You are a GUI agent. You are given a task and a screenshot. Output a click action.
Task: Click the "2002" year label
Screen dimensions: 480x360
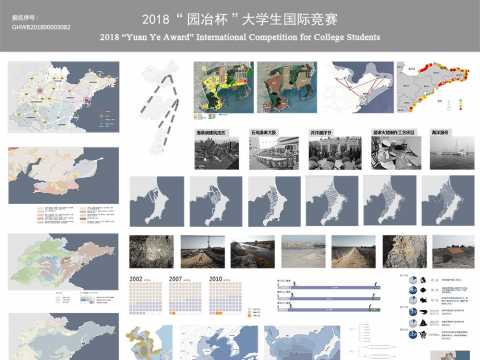136,279
